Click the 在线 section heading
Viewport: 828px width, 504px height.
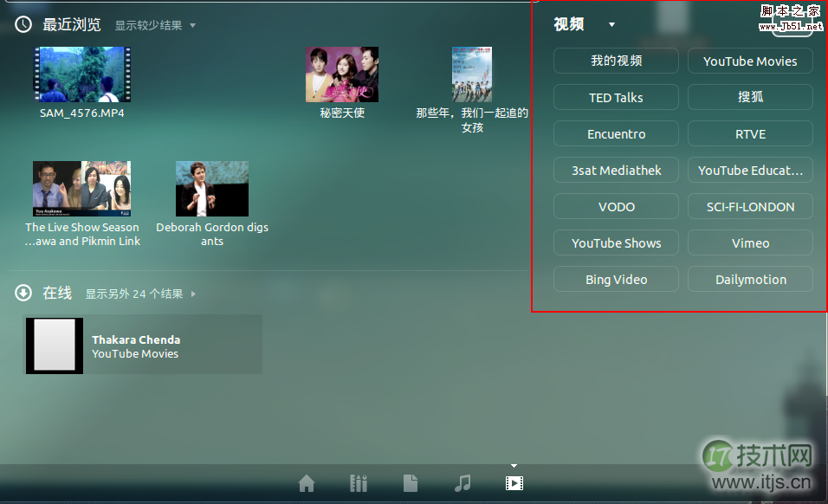coord(57,293)
